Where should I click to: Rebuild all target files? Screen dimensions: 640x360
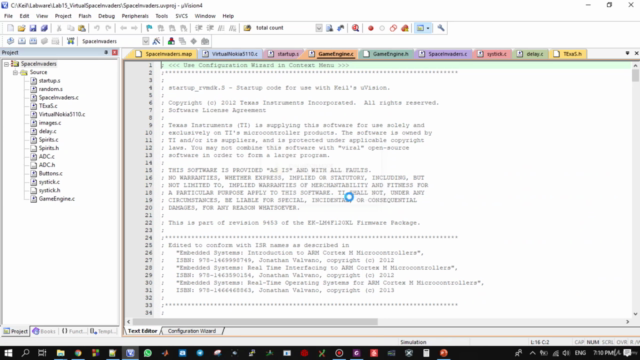coord(33,41)
